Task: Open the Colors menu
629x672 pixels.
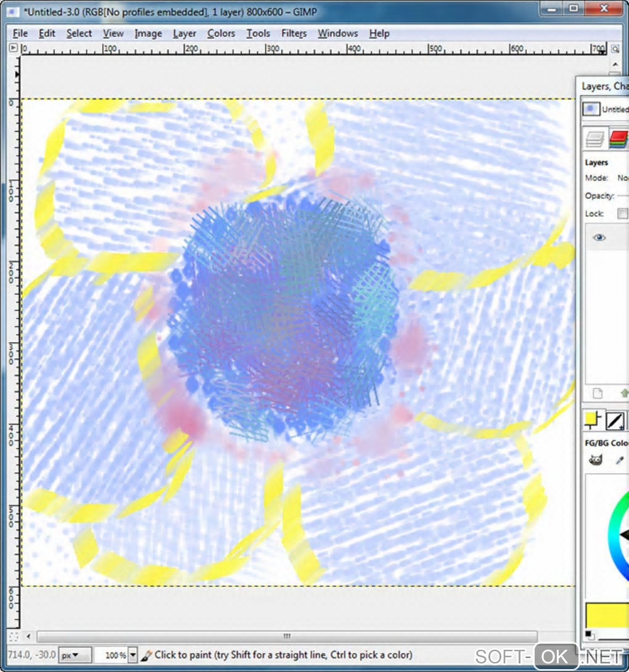Action: [x=221, y=33]
